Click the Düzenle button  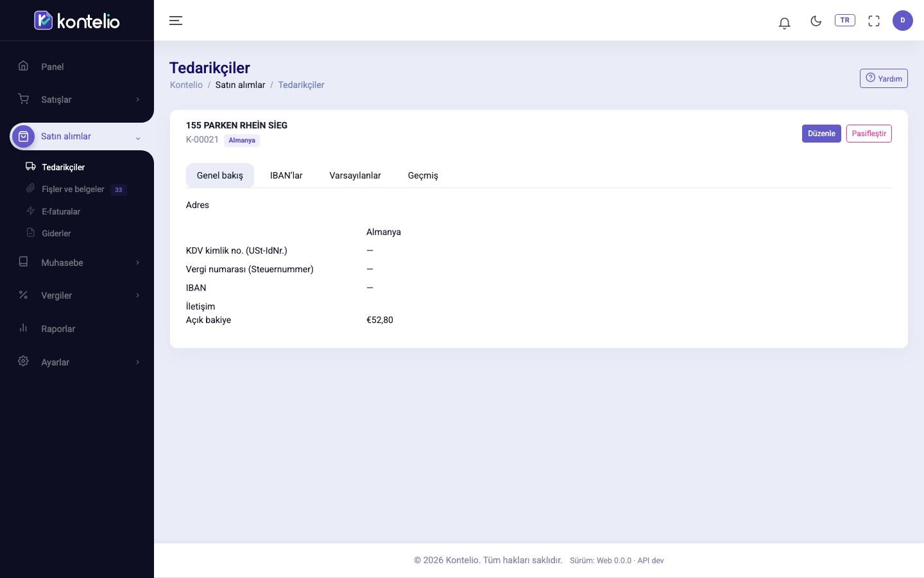tap(821, 134)
